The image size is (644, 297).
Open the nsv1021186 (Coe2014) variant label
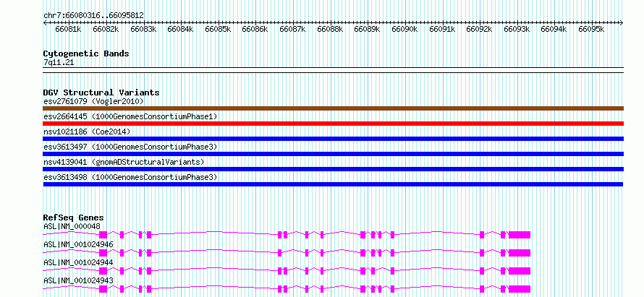[87, 132]
